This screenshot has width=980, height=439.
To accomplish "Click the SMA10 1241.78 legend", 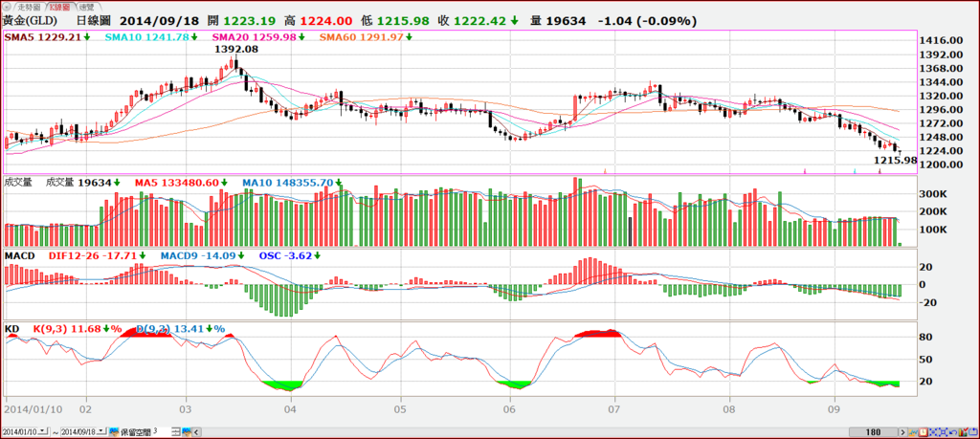I will pos(150,37).
